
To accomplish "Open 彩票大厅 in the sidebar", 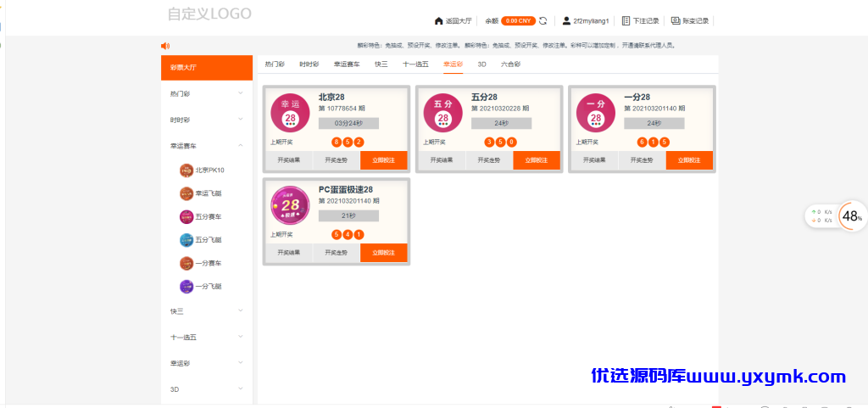I will tap(207, 68).
